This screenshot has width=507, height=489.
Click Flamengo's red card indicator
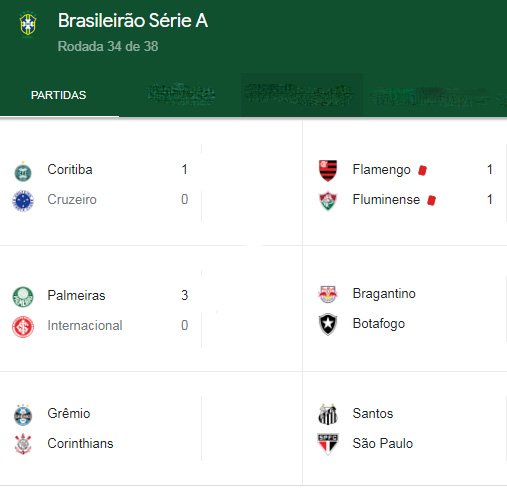pyautogui.click(x=422, y=170)
